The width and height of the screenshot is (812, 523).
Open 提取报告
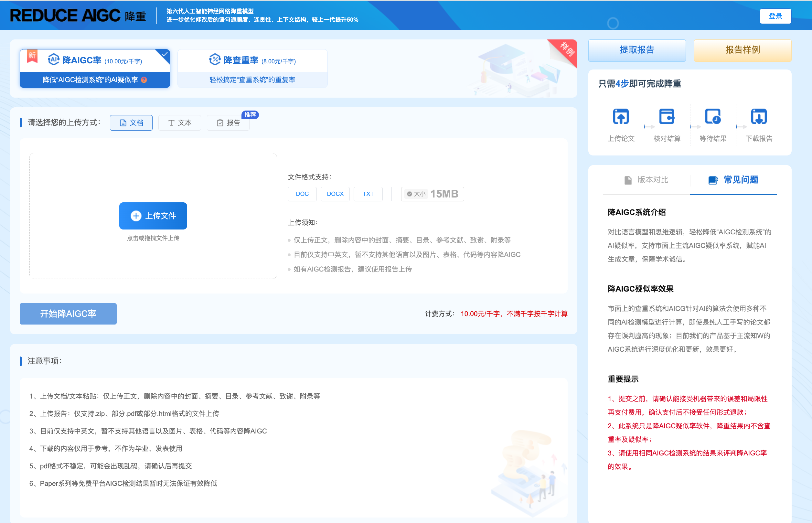[637, 50]
